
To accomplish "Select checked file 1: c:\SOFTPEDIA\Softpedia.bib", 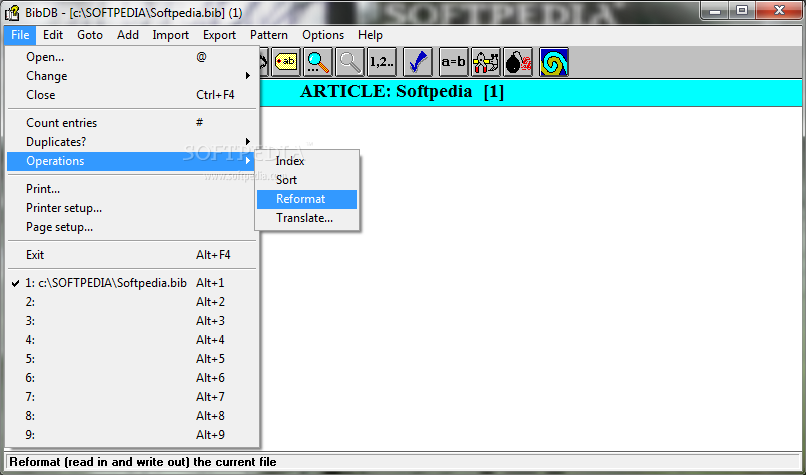I will tap(132, 283).
